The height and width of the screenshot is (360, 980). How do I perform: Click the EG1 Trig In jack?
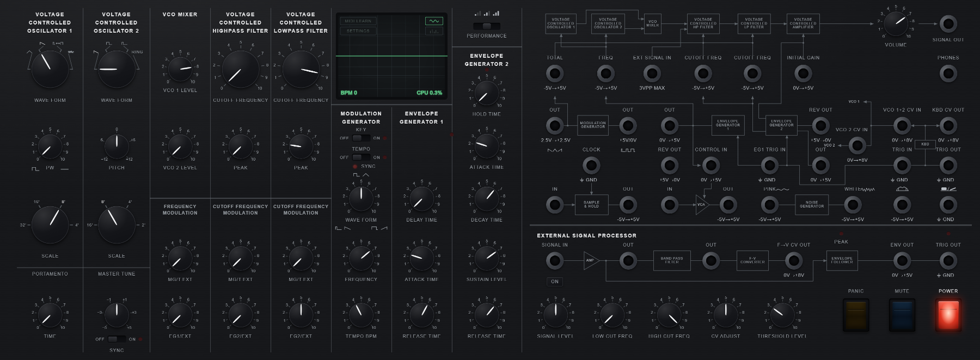click(x=769, y=165)
